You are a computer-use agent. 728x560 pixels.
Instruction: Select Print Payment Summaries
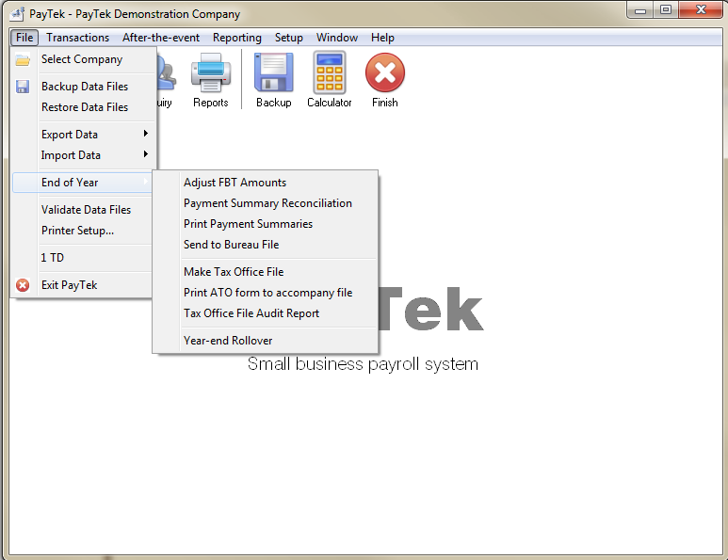pos(265,224)
